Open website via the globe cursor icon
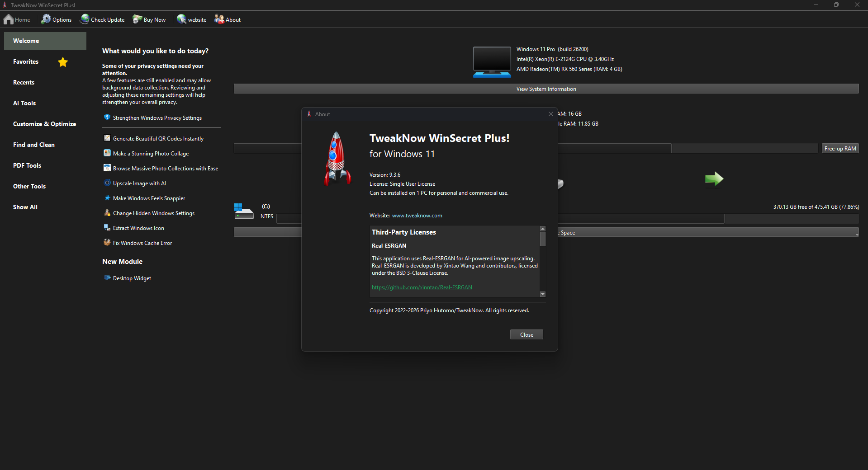This screenshot has height=470, width=868. (182, 19)
